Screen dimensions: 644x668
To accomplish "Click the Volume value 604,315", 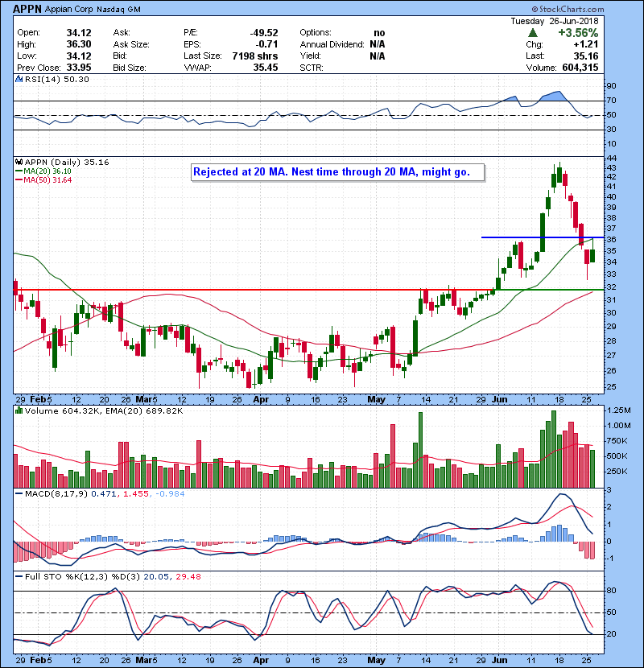I will click(580, 68).
